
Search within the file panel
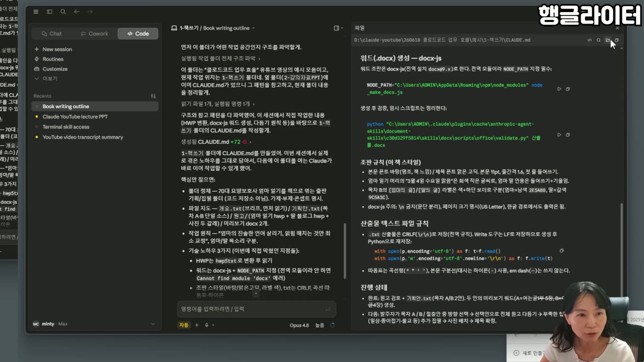pos(599,40)
